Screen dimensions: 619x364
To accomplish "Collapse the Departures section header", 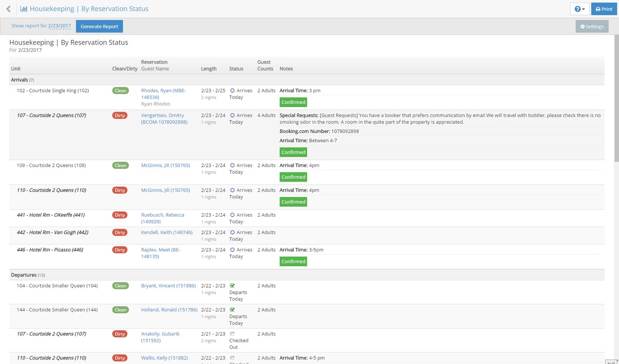I will (x=24, y=275).
